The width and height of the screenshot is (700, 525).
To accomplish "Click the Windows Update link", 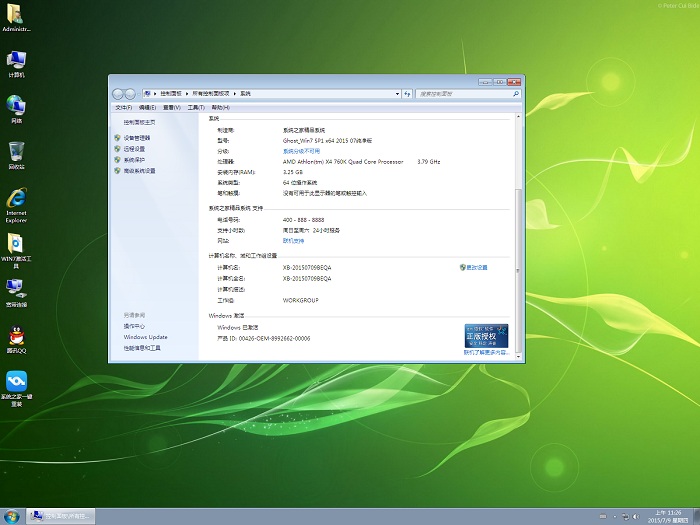I will pos(146,337).
